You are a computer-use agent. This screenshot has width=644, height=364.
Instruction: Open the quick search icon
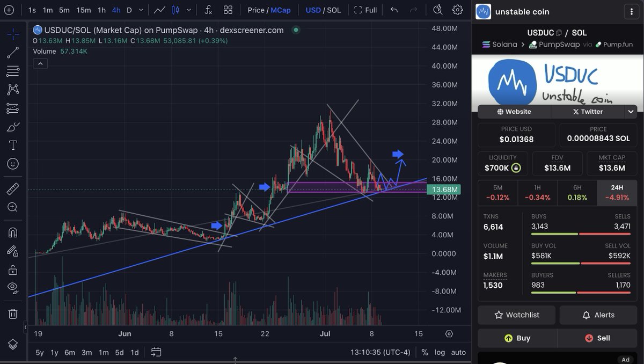click(x=438, y=10)
